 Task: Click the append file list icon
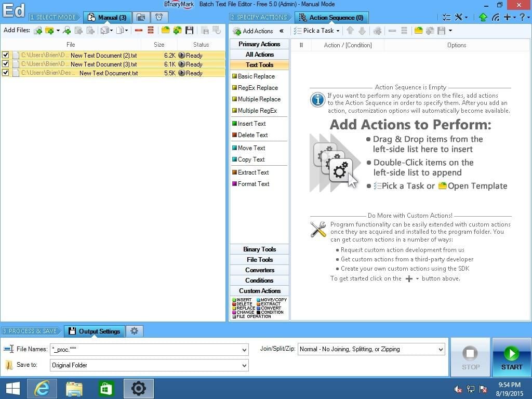point(178,31)
